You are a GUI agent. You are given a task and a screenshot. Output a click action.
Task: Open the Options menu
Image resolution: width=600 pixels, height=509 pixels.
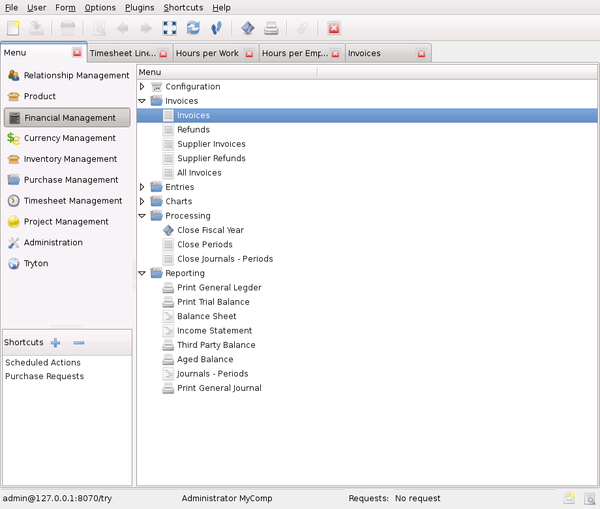[x=100, y=8]
